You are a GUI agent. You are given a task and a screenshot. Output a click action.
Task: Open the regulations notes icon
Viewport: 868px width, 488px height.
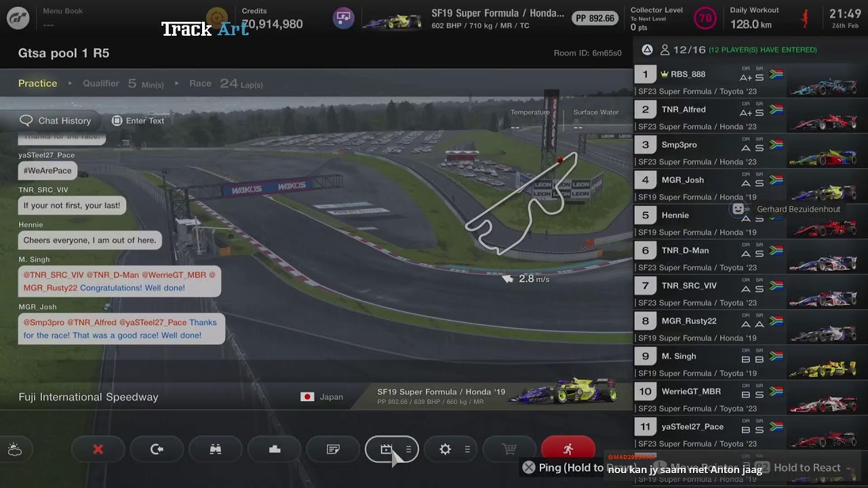[x=333, y=449]
